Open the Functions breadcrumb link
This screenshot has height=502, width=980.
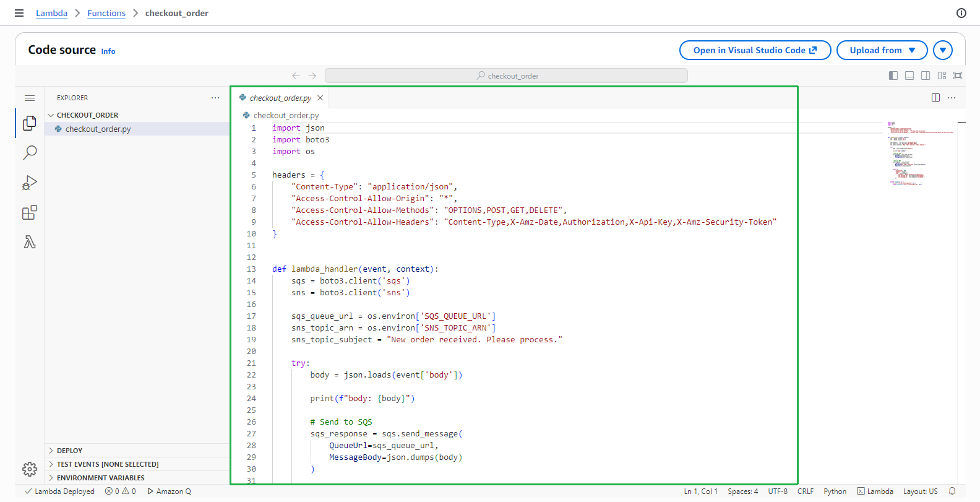tap(106, 13)
